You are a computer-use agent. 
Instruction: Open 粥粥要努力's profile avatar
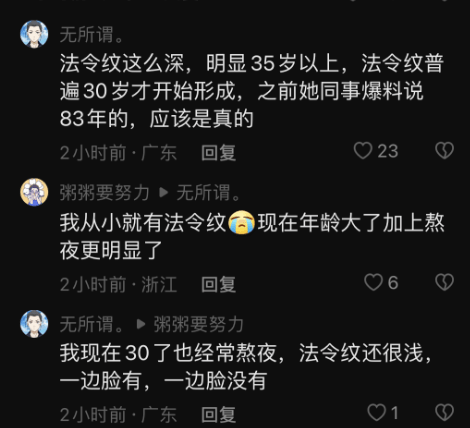tap(34, 192)
